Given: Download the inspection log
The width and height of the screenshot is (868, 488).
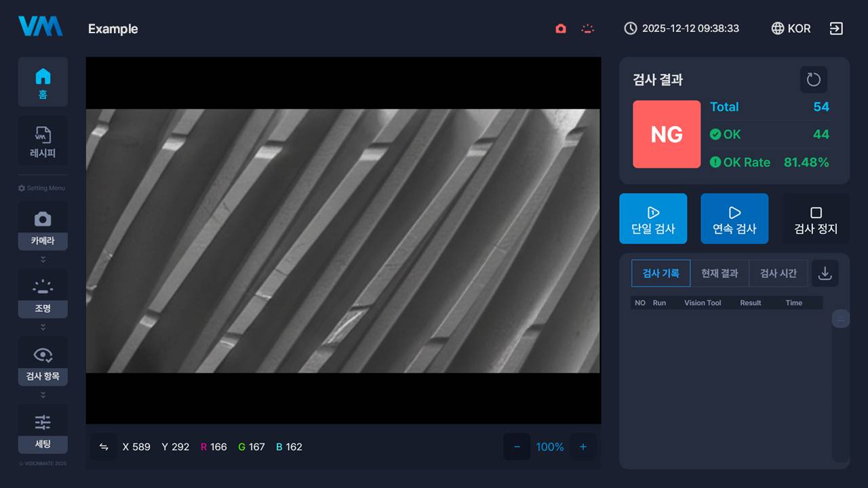Looking at the screenshot, I should 825,273.
